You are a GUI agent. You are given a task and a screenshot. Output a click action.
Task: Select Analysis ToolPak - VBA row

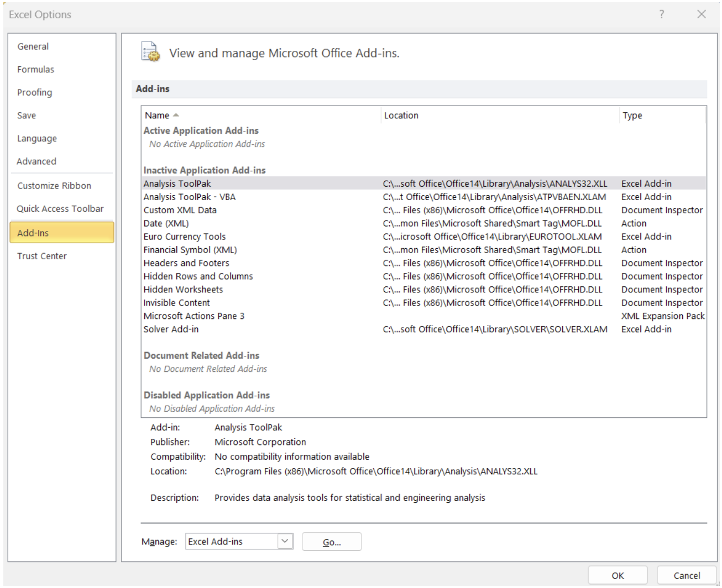tap(424, 197)
